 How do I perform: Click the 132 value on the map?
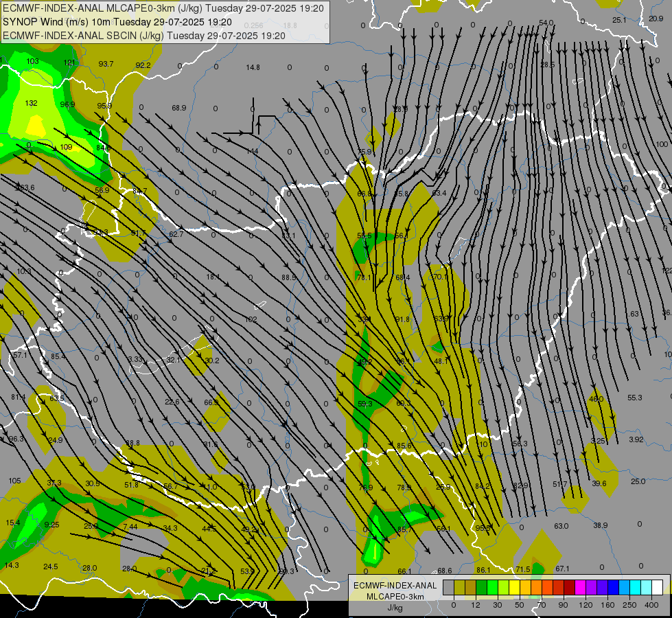click(32, 103)
